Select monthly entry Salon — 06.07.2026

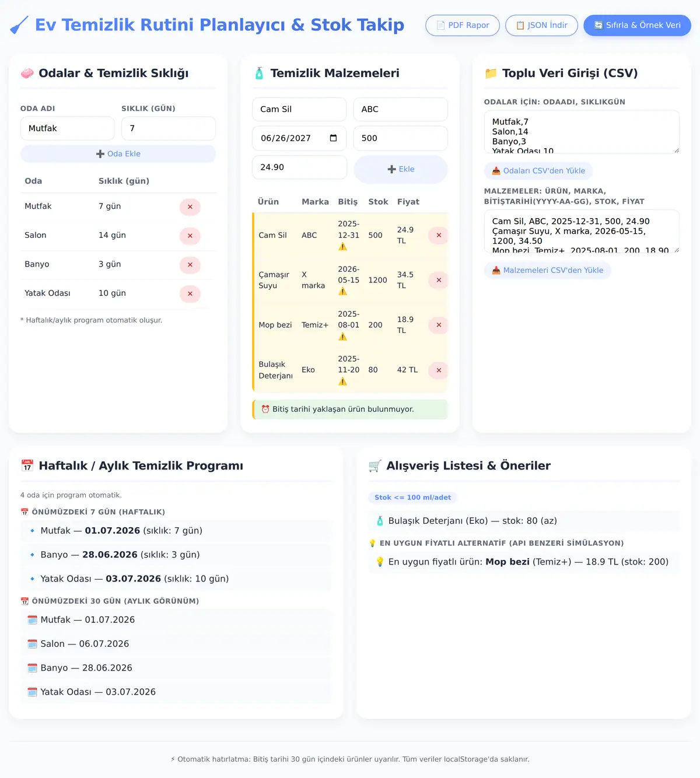point(176,644)
